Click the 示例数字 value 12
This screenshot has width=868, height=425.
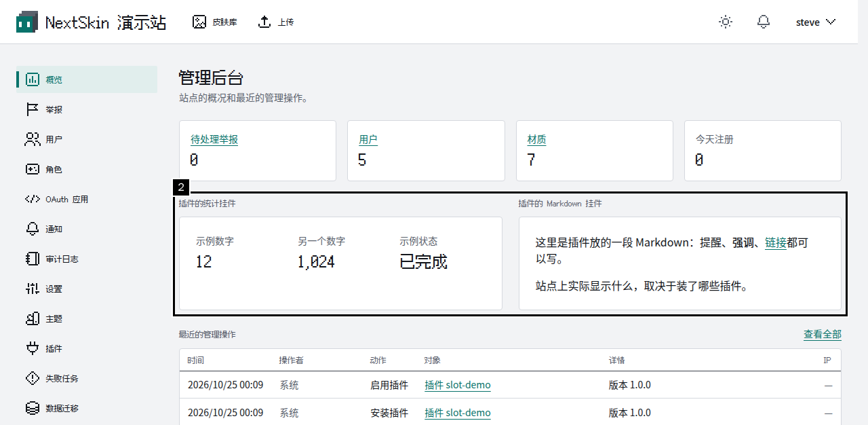pyautogui.click(x=204, y=261)
